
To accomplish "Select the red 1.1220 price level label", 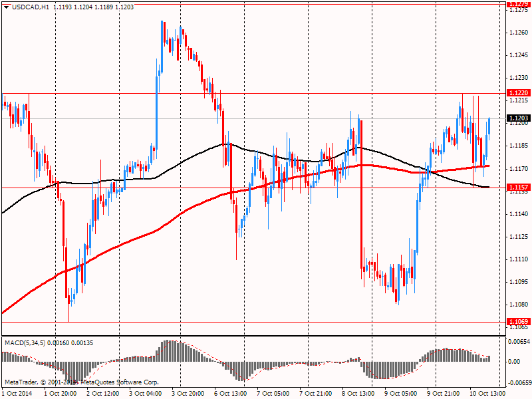I will pos(519,92).
